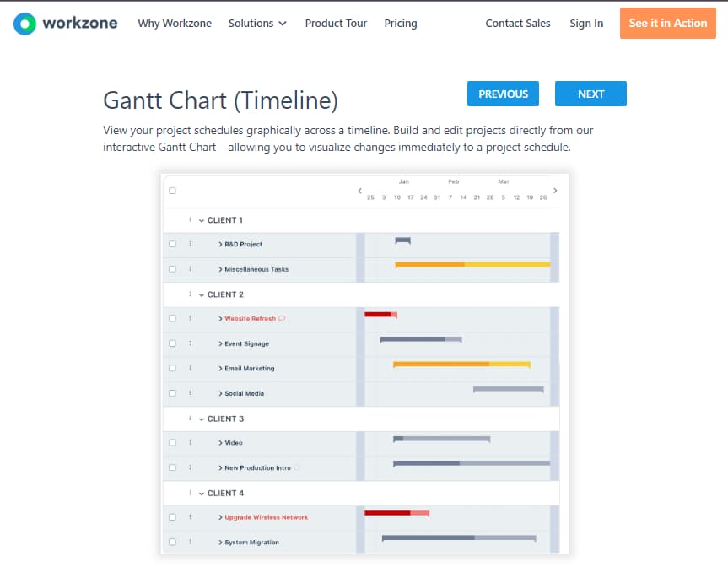Go to Product Tour
The height and width of the screenshot is (567, 728).
tap(336, 24)
